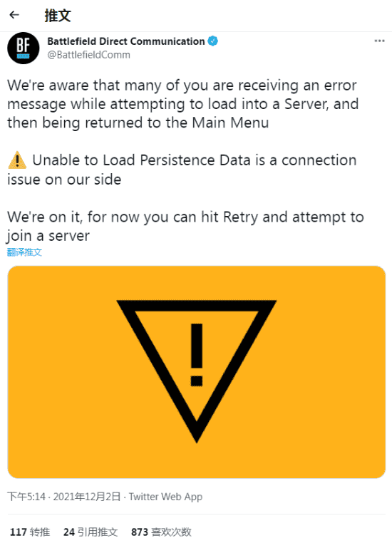Open the BF profile avatar

24,48
